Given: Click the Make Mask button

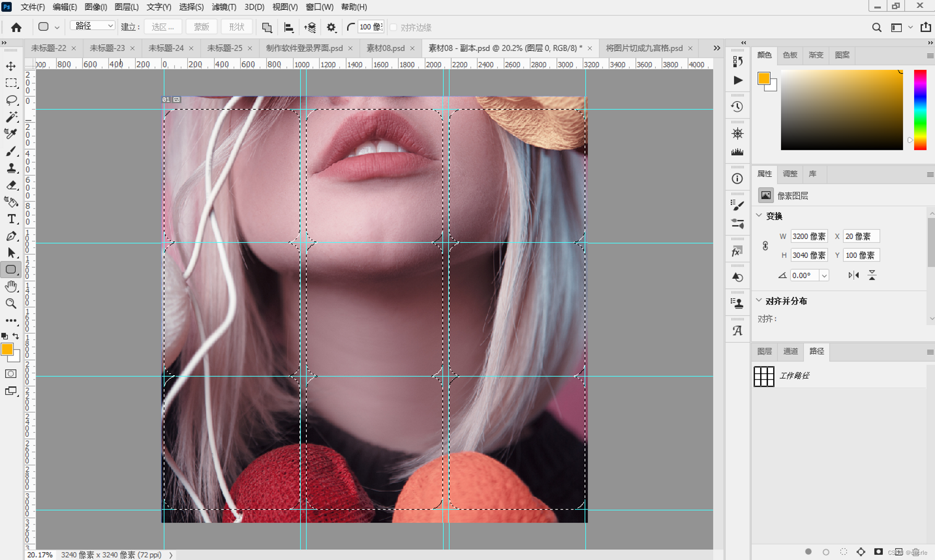Looking at the screenshot, I should tap(201, 27).
